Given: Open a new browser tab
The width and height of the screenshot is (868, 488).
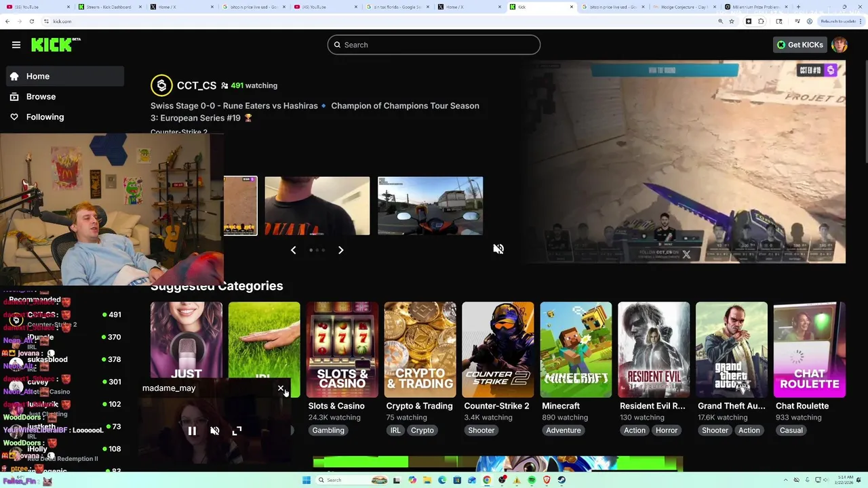Looking at the screenshot, I should (798, 7).
